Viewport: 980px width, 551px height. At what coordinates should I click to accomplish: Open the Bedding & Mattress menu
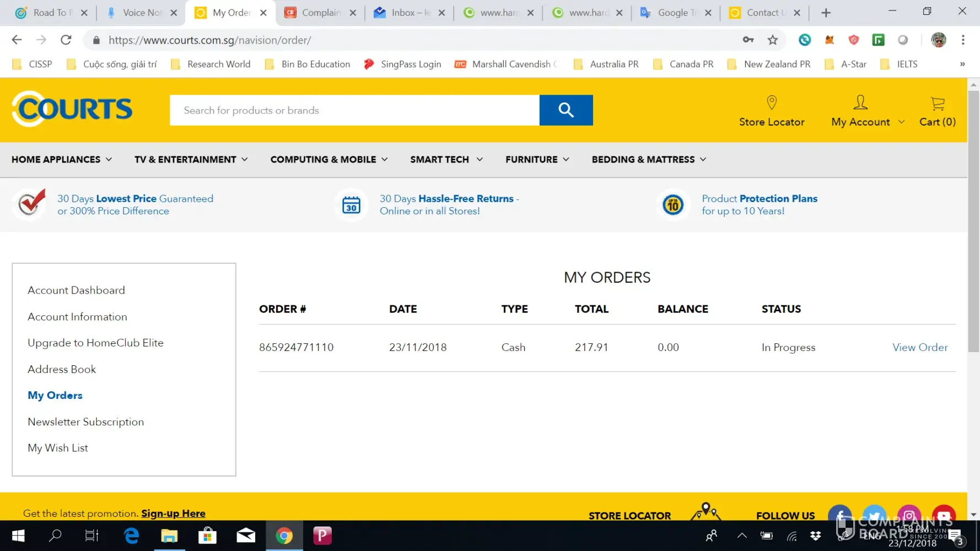click(x=649, y=159)
